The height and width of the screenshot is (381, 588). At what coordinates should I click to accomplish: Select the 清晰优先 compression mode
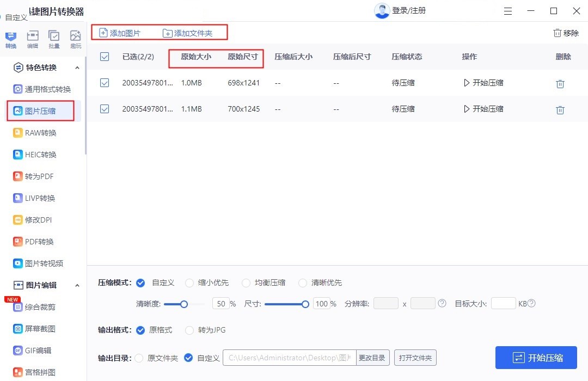tap(303, 282)
